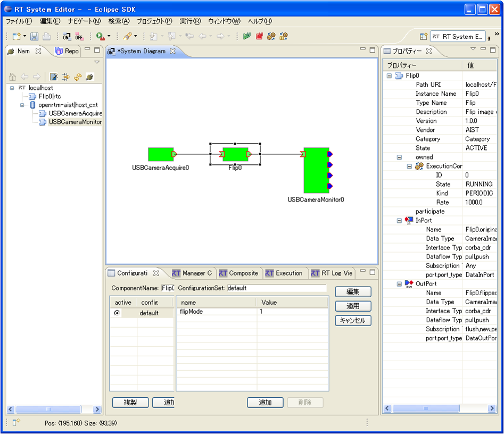Open the 編集(E) menu
Image resolution: width=504 pixels, height=434 pixels.
[50, 21]
